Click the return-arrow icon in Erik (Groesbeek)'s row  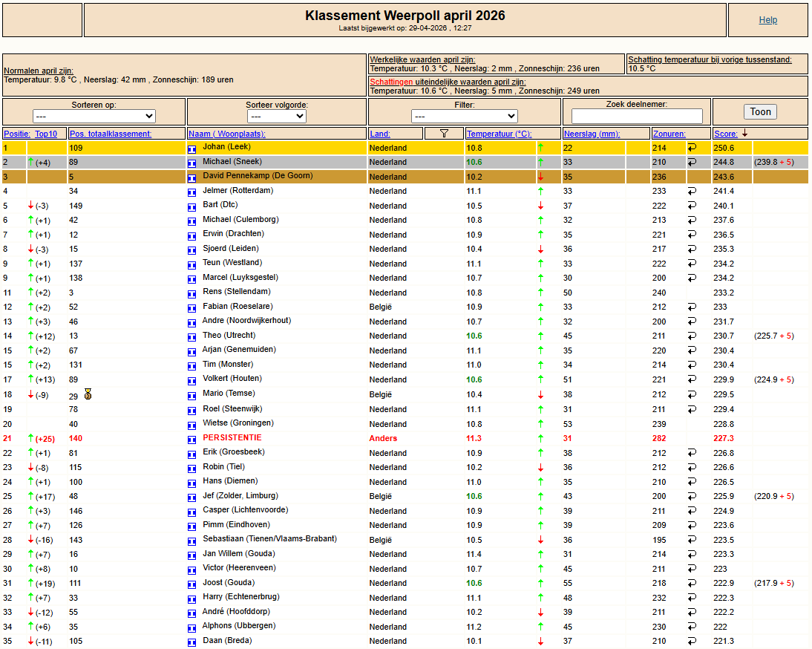click(692, 453)
